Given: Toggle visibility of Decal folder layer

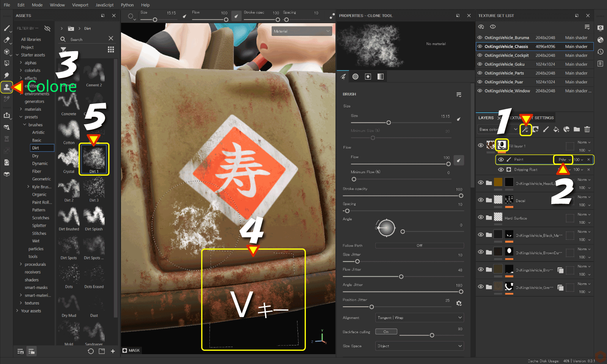Looking at the screenshot, I should pos(481,200).
